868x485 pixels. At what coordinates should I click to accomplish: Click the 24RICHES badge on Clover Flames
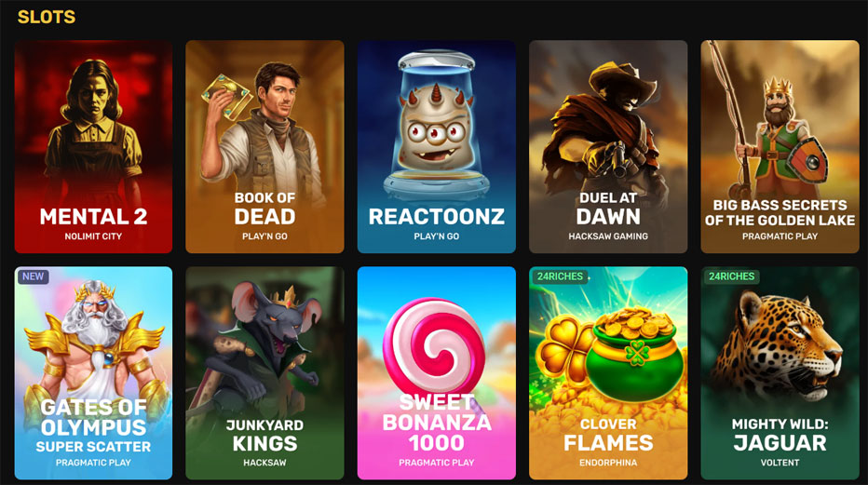(560, 276)
